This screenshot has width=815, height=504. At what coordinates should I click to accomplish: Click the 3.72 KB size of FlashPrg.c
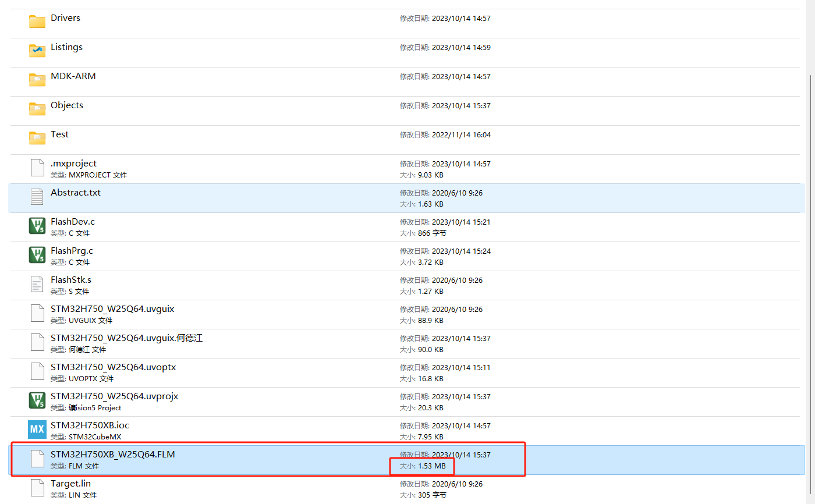tap(431, 262)
